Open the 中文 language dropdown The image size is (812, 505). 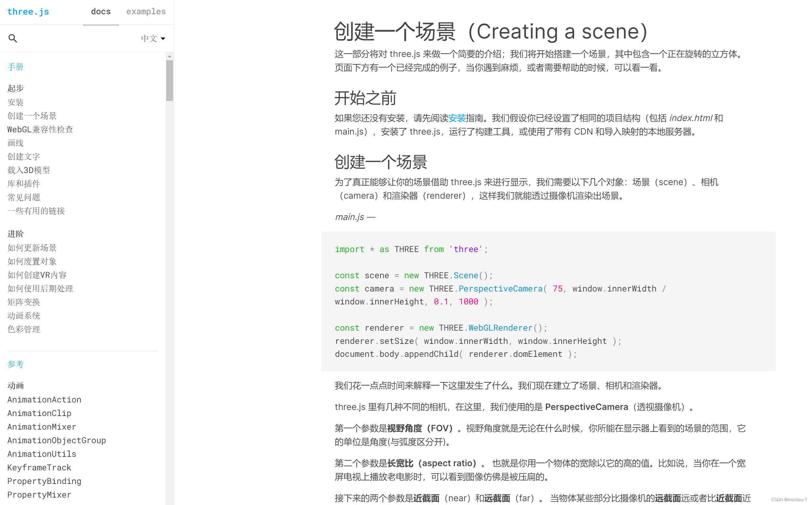tap(153, 38)
